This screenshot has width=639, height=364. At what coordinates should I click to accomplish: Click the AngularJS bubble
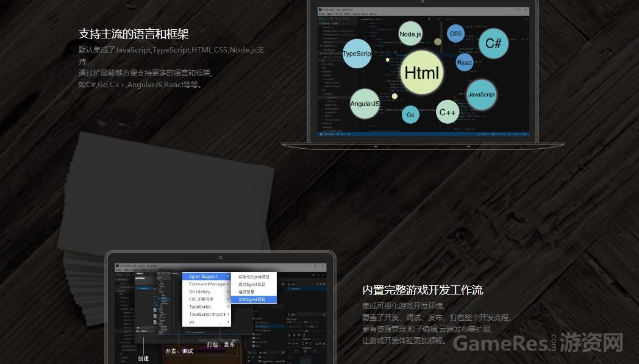pyautogui.click(x=365, y=104)
